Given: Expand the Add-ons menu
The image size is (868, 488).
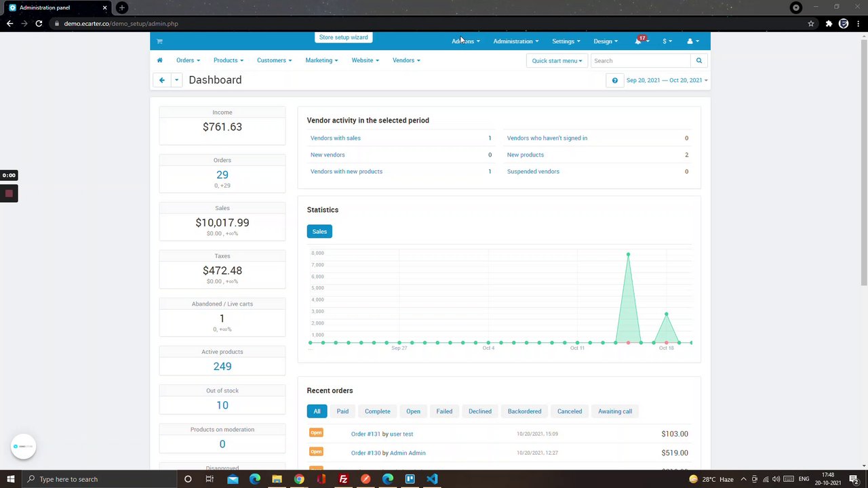Looking at the screenshot, I should pos(466,41).
